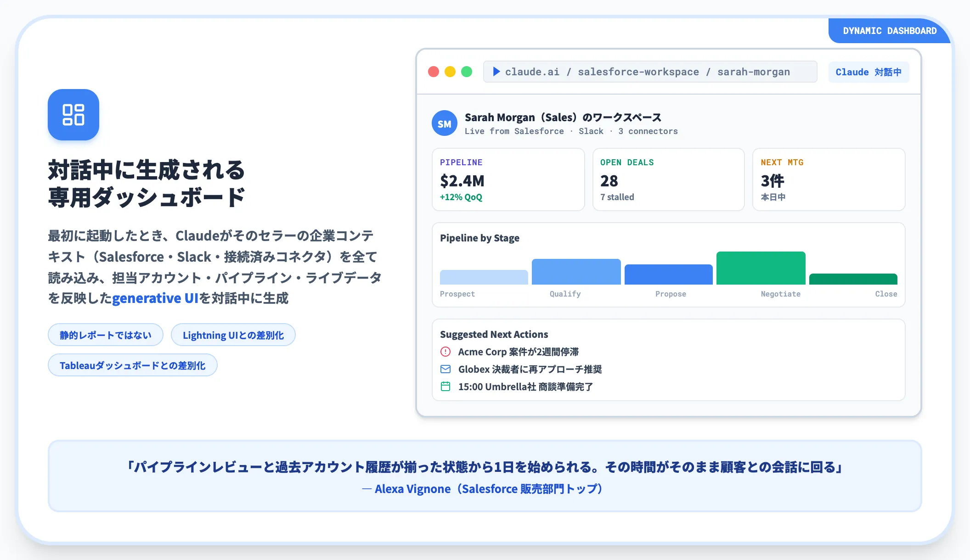Click the Propose stage bar
The height and width of the screenshot is (560, 970).
pyautogui.click(x=669, y=274)
